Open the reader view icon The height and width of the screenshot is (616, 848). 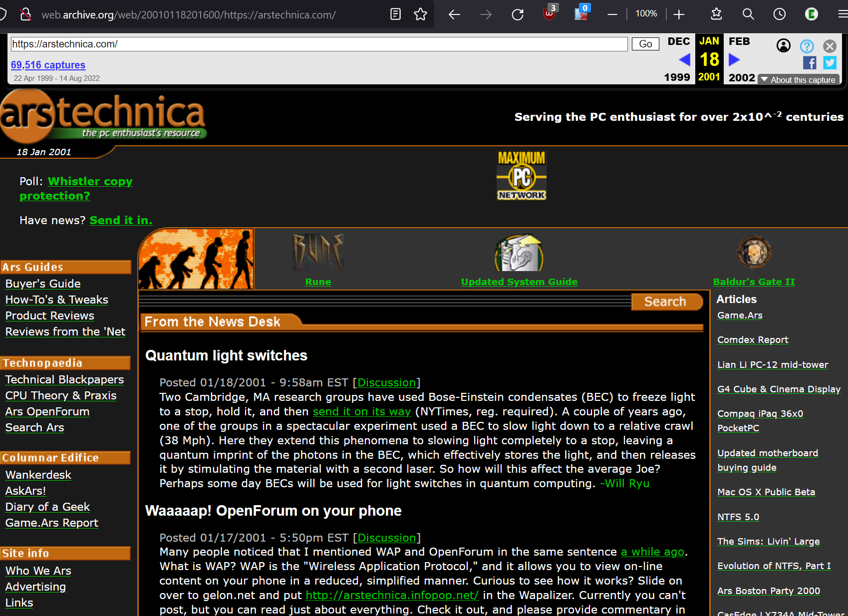click(395, 14)
